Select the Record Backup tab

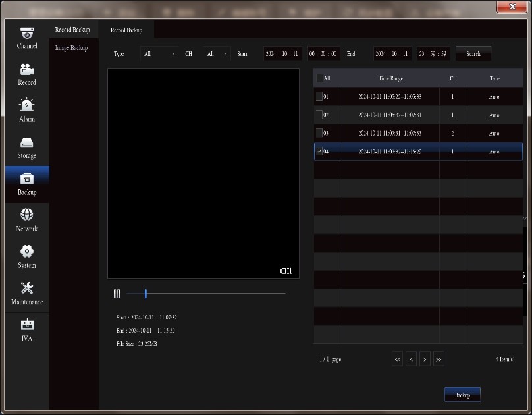(126, 30)
